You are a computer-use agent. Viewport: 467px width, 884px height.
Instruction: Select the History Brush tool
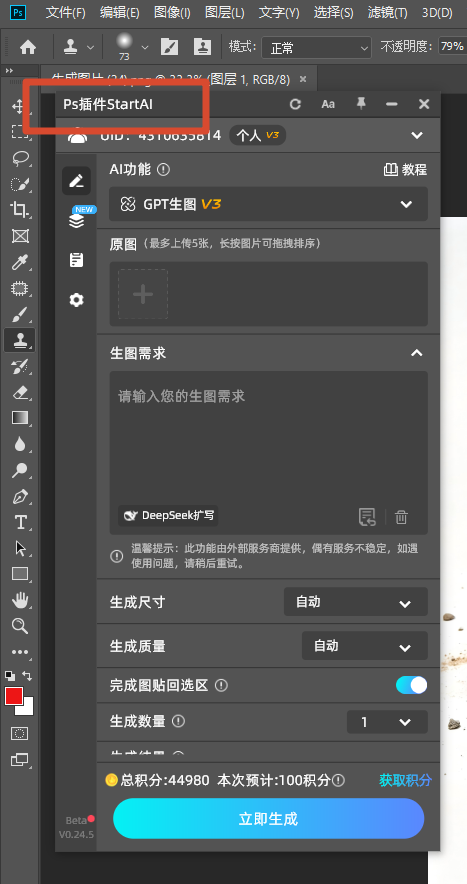20,366
